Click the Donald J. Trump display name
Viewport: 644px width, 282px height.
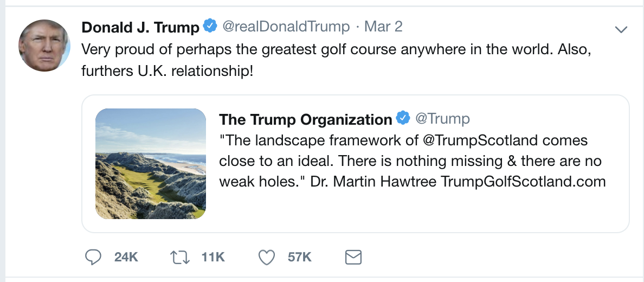tap(140, 26)
